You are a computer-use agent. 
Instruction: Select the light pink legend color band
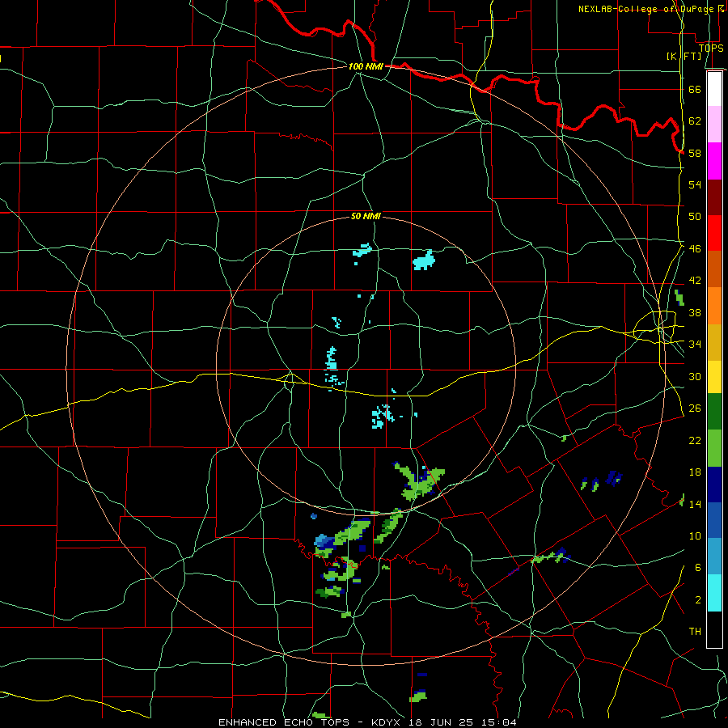pos(714,125)
